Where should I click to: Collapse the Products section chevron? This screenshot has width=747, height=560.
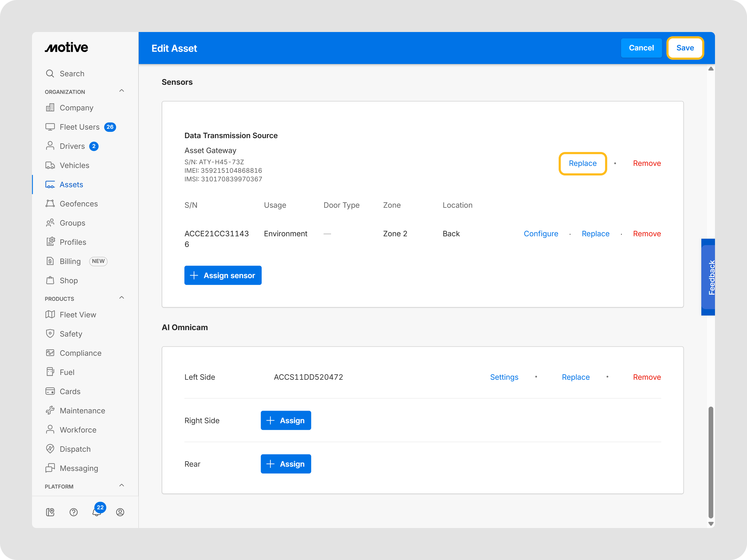122,298
